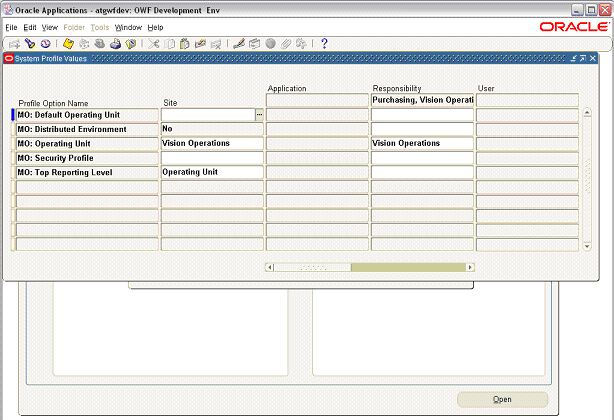Click Site value 'No' for Distributed Environment
The height and width of the screenshot is (420, 614).
[x=212, y=129]
